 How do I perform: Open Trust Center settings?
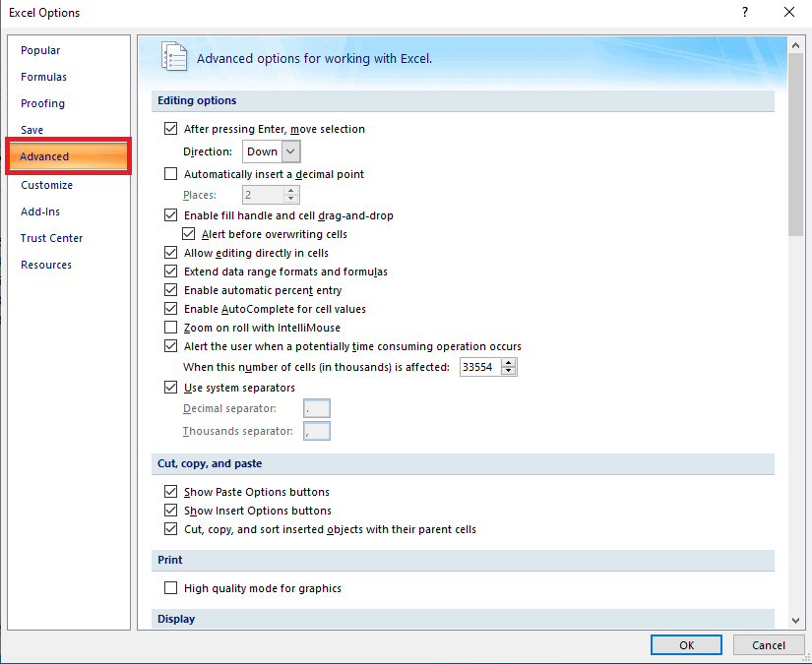click(51, 237)
